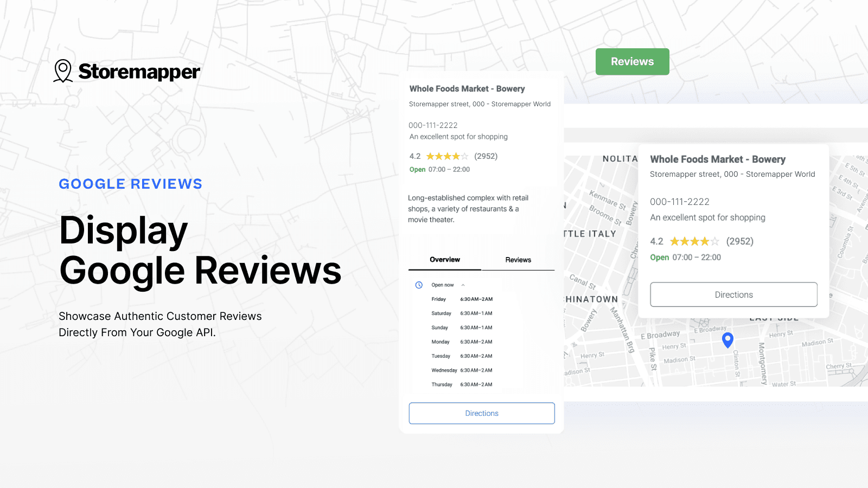Click Directions in the map popup card

coord(733,294)
